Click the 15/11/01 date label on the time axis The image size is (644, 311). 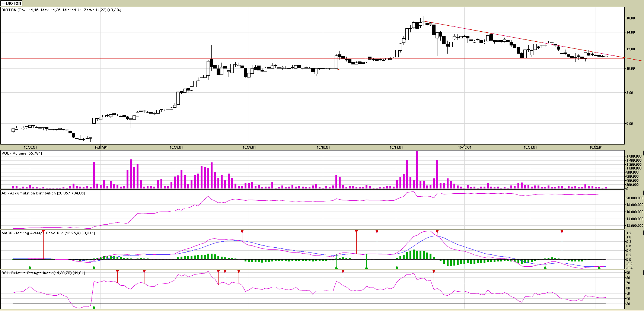(x=396, y=147)
